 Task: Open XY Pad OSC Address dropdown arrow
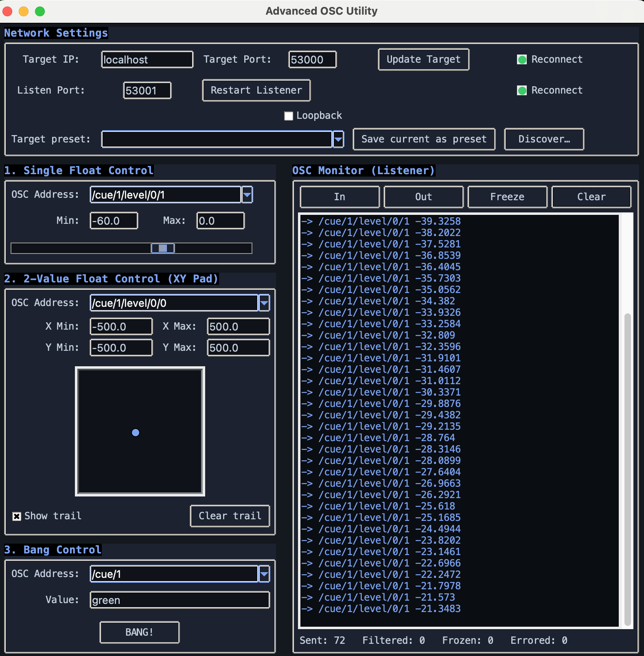click(264, 303)
